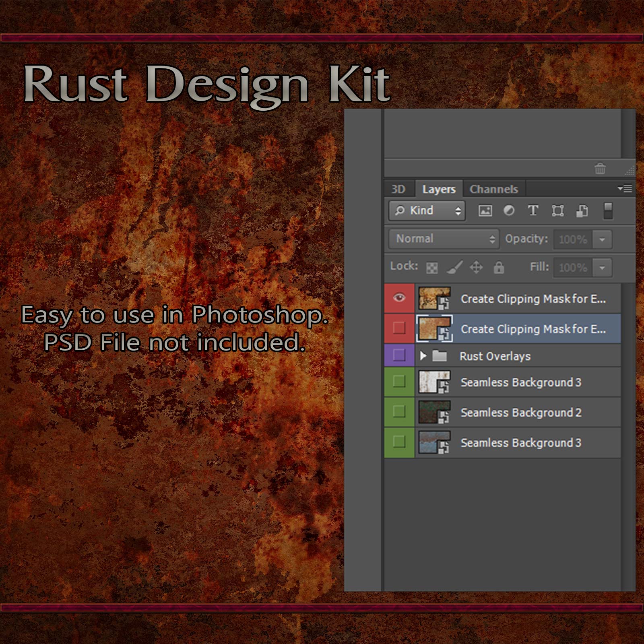
Task: Click the Seamless Background 2 thumbnail
Action: (x=434, y=412)
